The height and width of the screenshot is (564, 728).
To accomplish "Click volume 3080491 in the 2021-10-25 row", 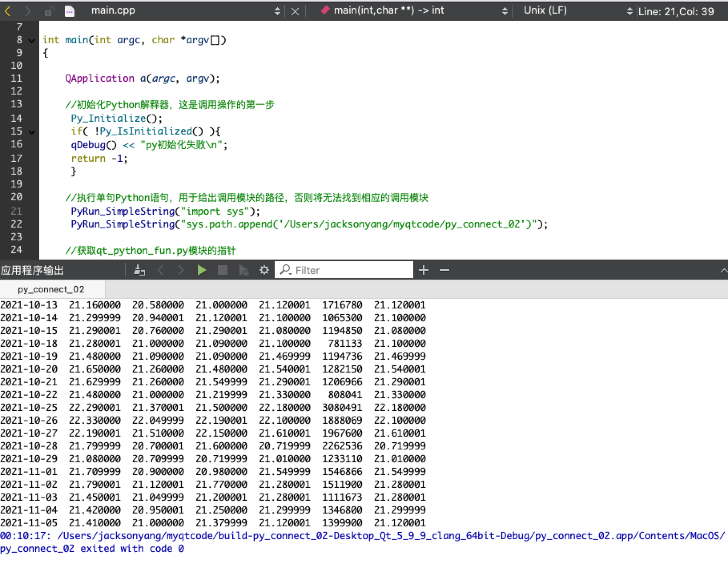I will click(x=342, y=408).
